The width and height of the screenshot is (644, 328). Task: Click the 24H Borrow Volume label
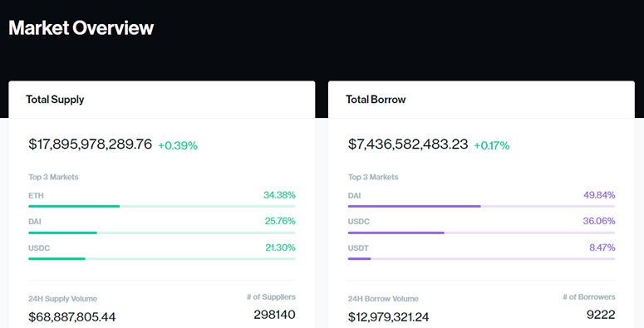coord(383,299)
